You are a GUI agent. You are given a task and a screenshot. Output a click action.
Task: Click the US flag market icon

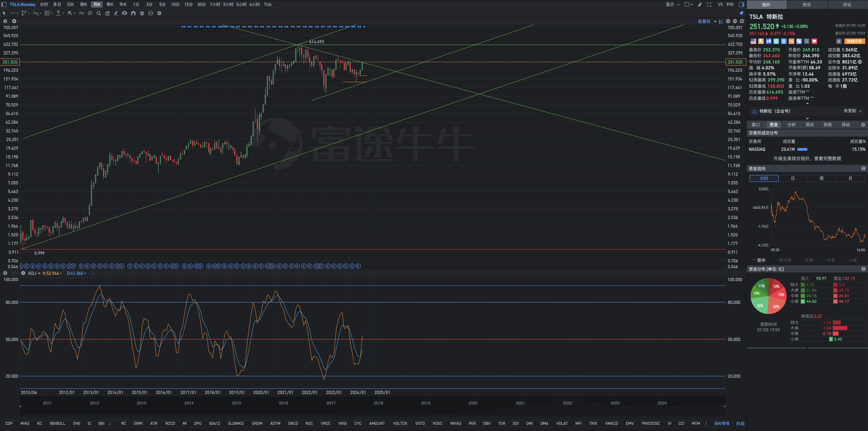click(753, 41)
